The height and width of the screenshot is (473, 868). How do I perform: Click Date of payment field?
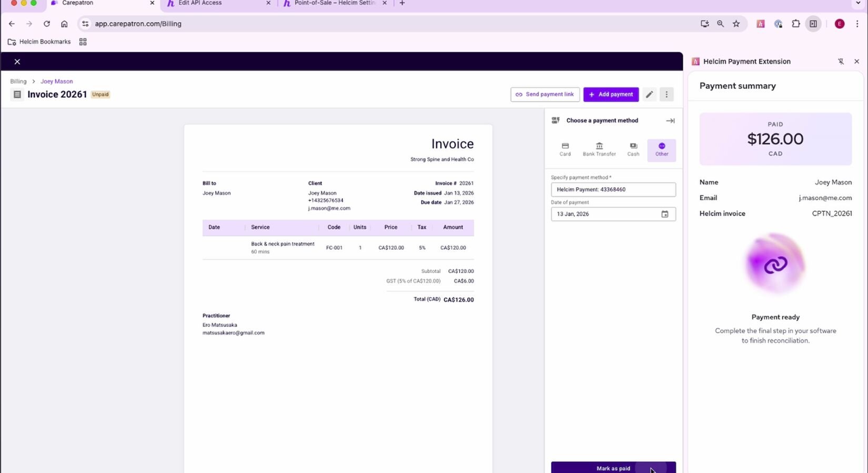(x=613, y=214)
